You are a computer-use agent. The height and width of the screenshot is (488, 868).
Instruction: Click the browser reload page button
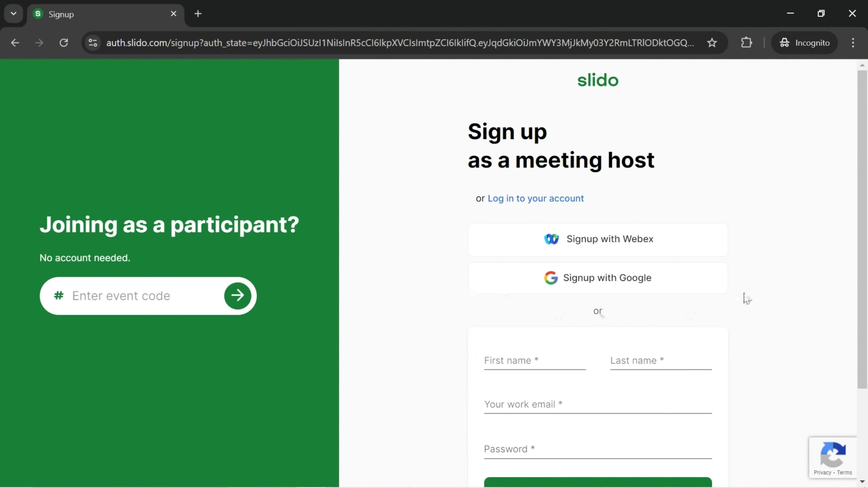pyautogui.click(x=64, y=42)
